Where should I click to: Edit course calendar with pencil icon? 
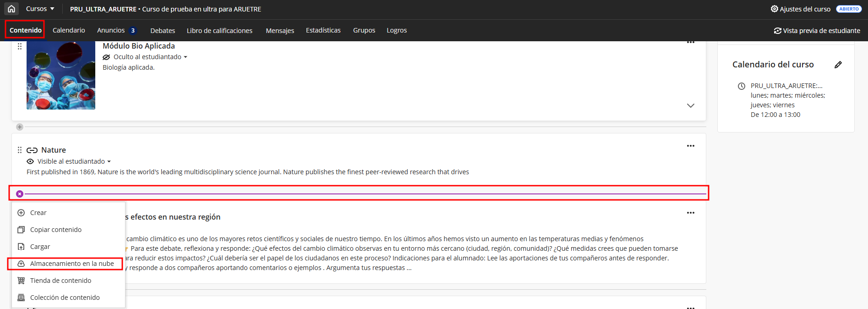click(x=838, y=65)
